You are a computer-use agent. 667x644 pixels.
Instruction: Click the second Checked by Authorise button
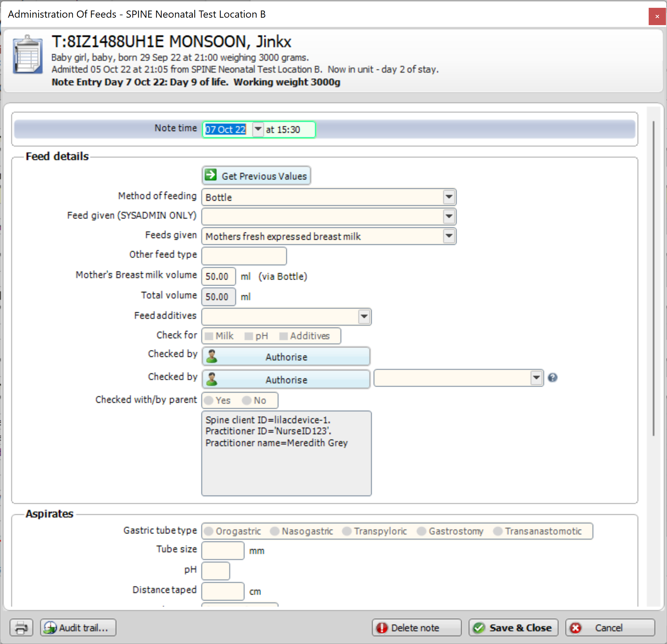(286, 380)
